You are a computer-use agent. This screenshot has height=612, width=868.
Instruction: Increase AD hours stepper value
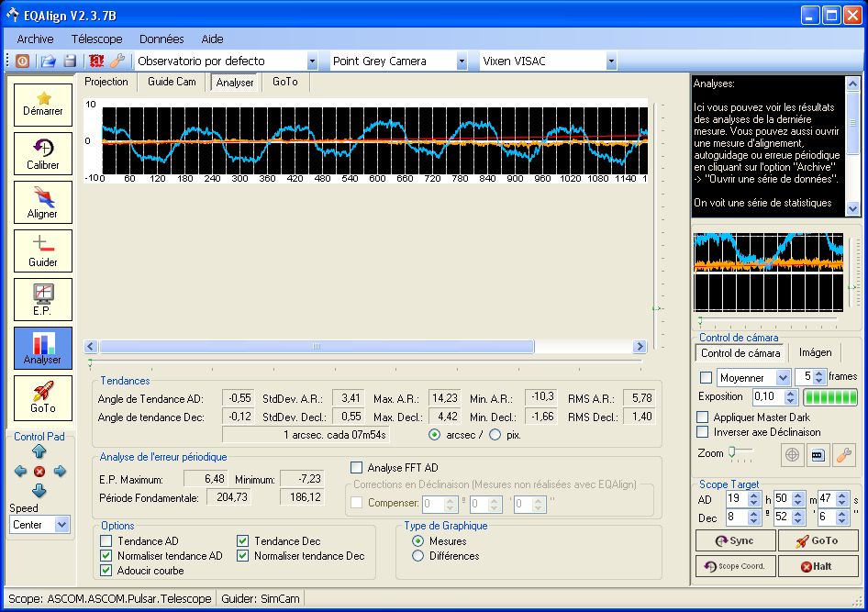tap(753, 495)
